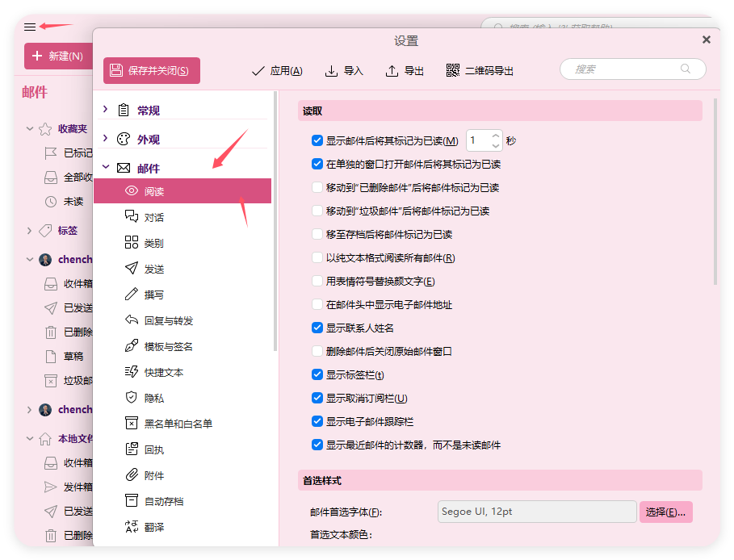
Task: Increase seconds with stepper up arrow
Action: pos(496,136)
